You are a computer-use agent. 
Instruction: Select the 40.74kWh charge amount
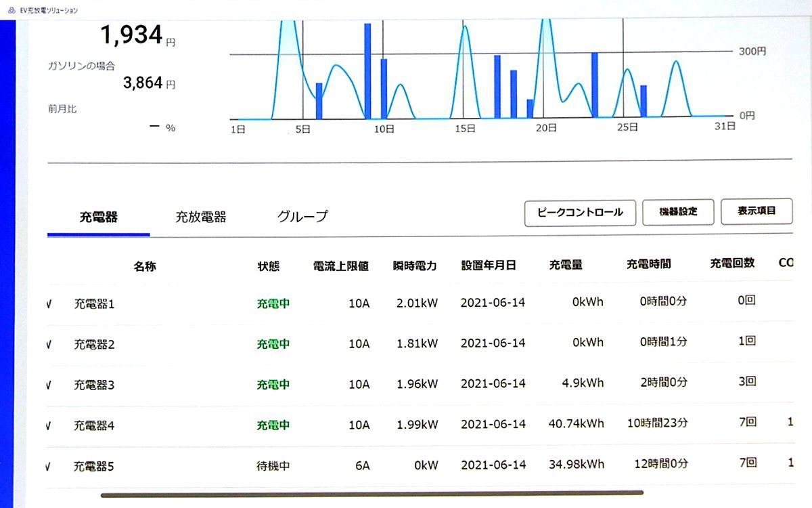(x=577, y=423)
